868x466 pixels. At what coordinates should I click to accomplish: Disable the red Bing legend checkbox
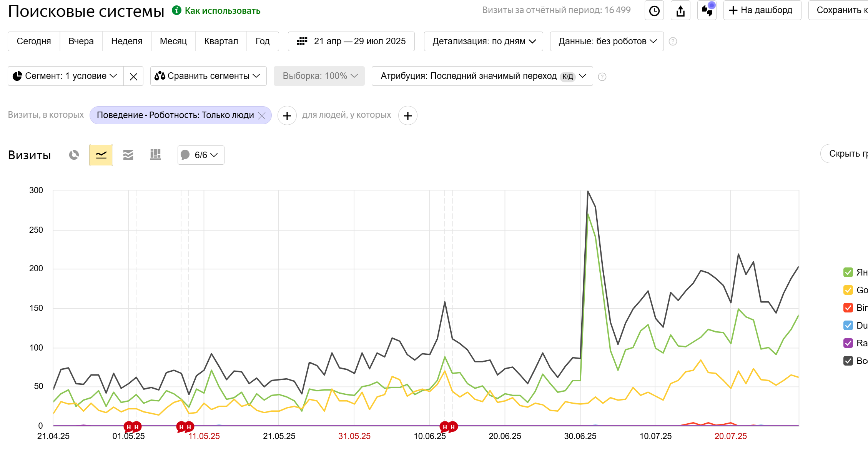[848, 308]
